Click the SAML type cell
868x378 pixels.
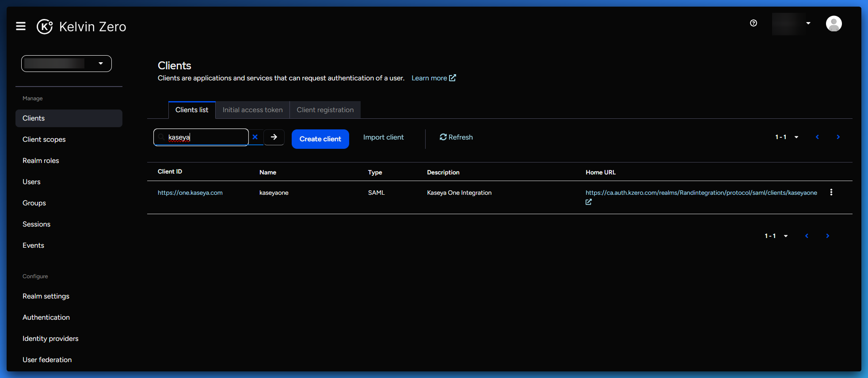377,193
